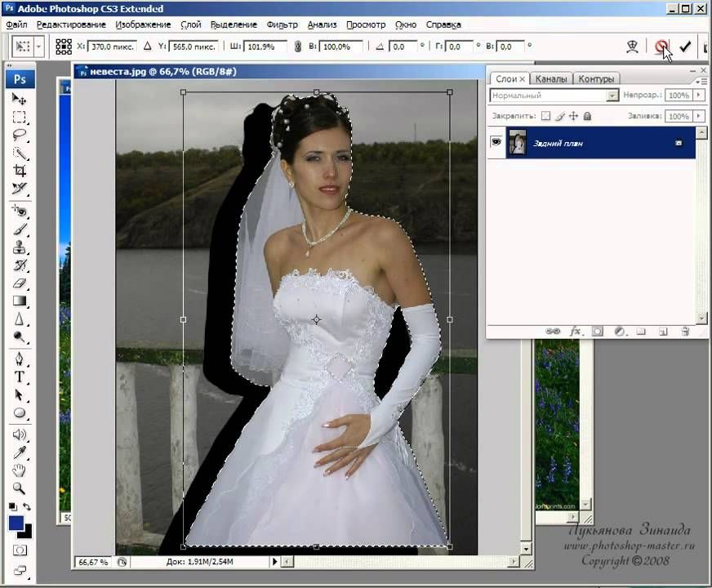712x588 pixels.
Task: Select the Lasso tool
Action: pos(19,135)
